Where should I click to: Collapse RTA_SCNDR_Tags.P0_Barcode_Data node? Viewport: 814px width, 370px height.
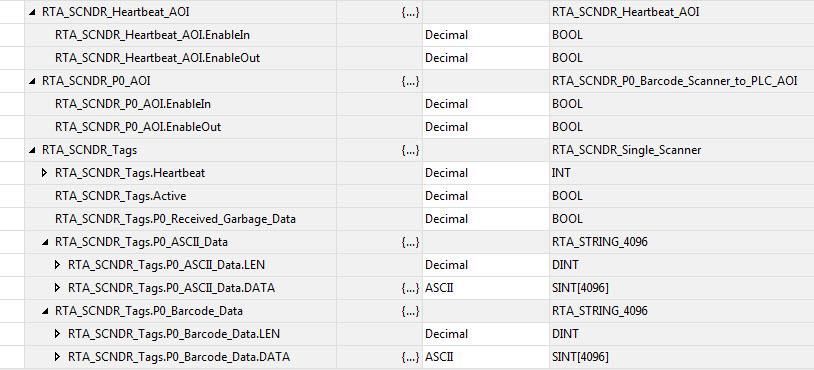45,311
